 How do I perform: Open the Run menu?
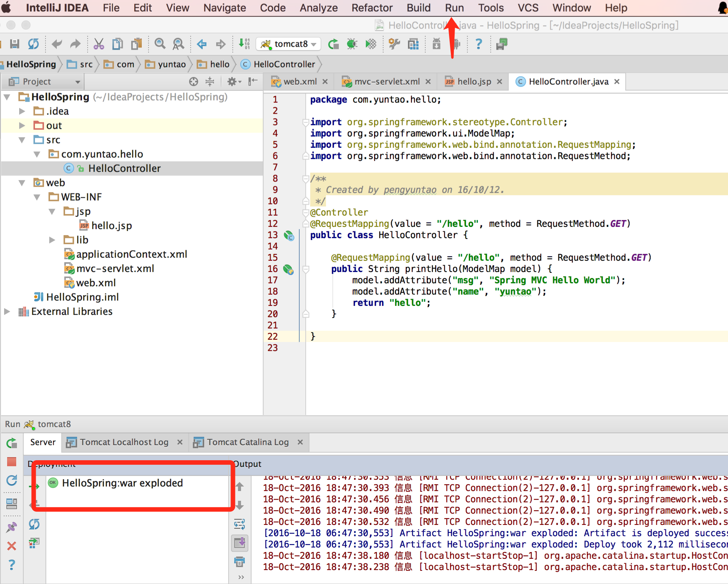pos(454,8)
